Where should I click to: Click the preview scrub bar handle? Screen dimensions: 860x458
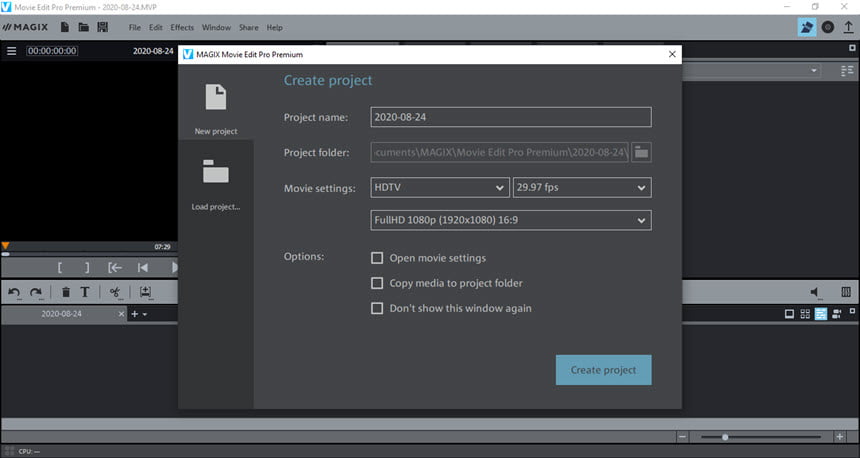(x=5, y=254)
